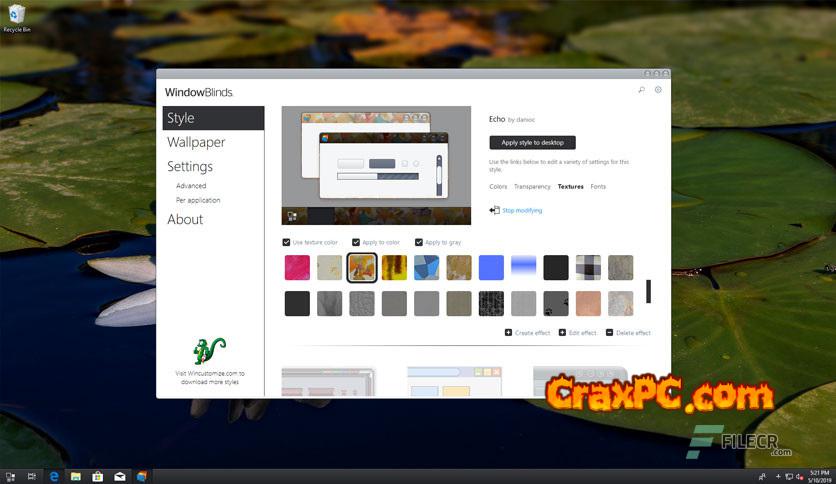Disable the Apply to gray checkbox
The height and width of the screenshot is (484, 836).
[x=419, y=242]
